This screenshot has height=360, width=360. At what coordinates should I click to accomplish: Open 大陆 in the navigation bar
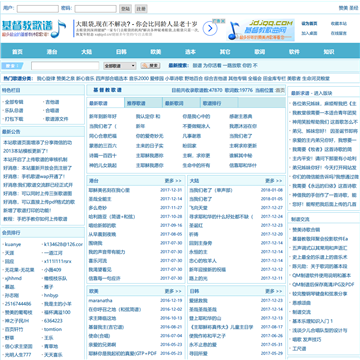87,52
